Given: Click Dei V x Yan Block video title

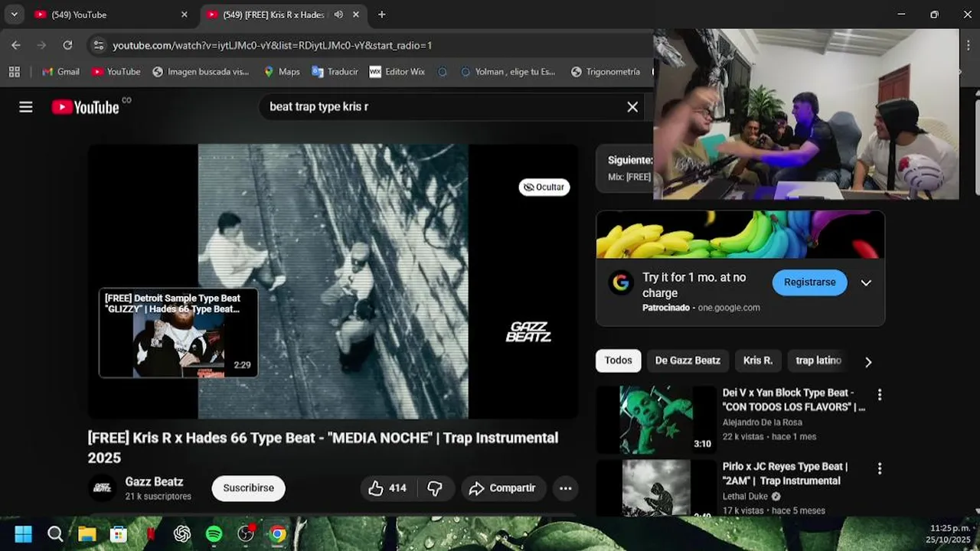Looking at the screenshot, I should click(x=794, y=399).
